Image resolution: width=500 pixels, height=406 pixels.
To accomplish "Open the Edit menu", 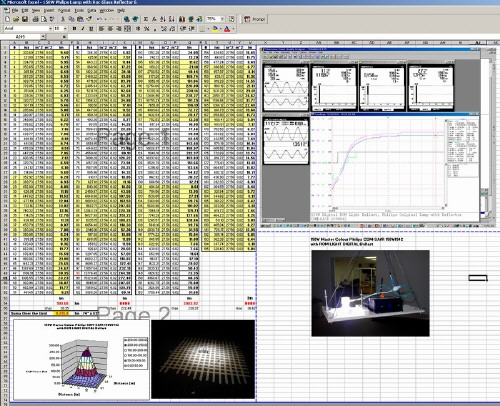I will (x=25, y=10).
